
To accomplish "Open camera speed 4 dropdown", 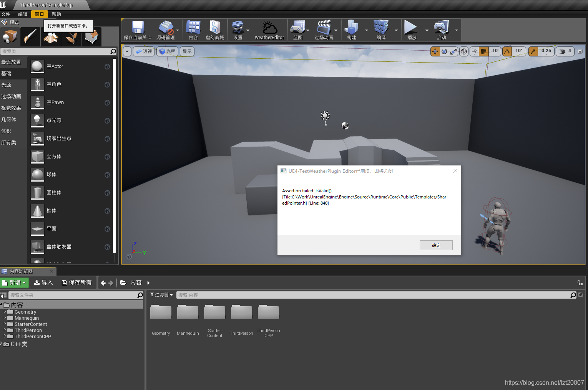I will click(x=565, y=51).
